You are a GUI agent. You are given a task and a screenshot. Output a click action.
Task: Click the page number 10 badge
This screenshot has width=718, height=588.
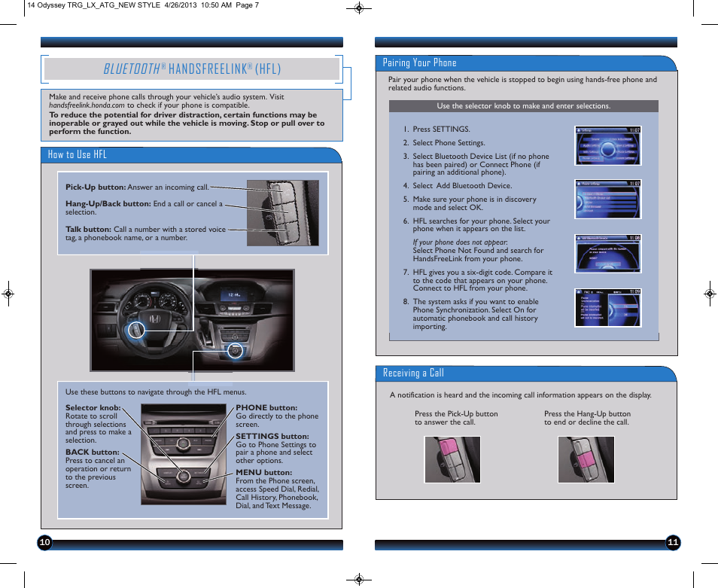click(45, 543)
